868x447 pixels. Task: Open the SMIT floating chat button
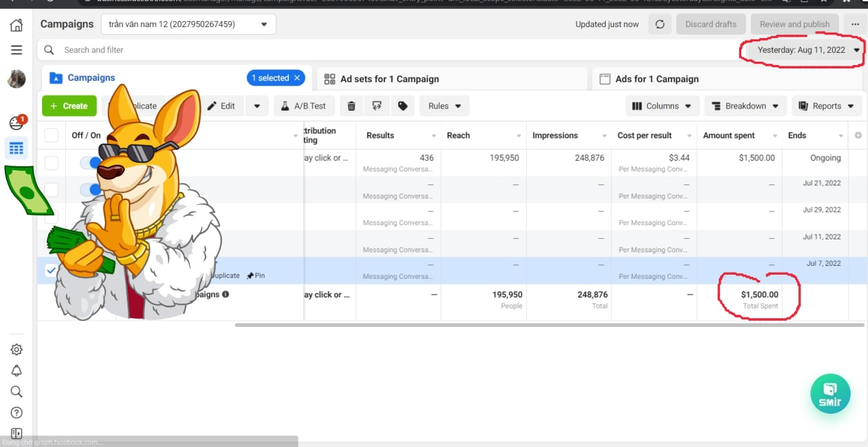(x=830, y=393)
